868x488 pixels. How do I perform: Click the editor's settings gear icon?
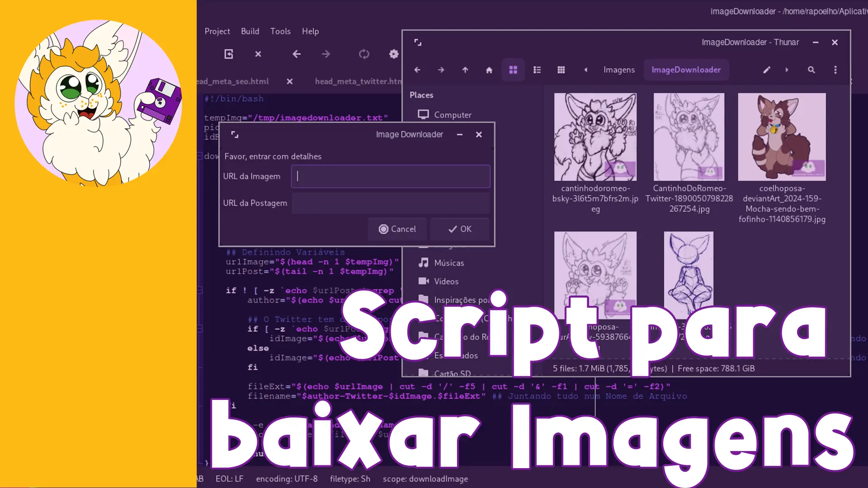point(394,54)
